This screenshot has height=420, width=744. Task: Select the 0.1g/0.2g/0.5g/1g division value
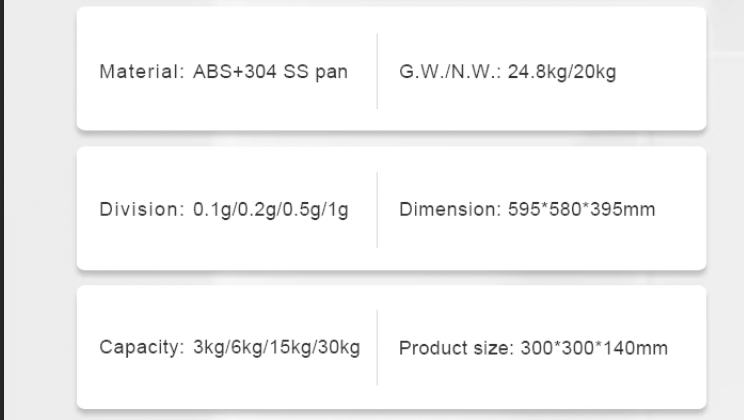(270, 210)
